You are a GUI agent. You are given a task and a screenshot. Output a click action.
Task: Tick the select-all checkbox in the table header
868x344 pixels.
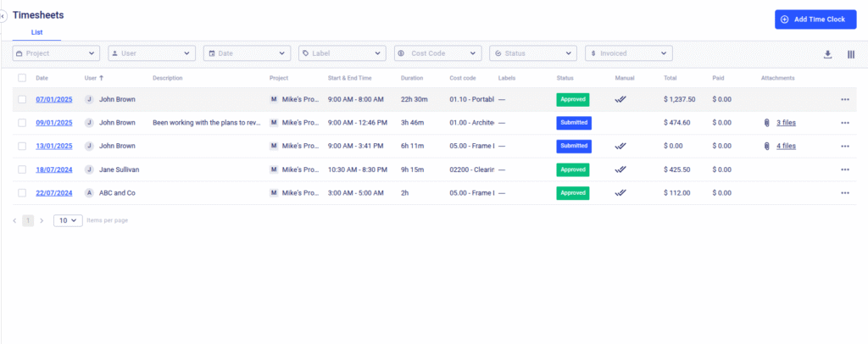click(x=22, y=78)
